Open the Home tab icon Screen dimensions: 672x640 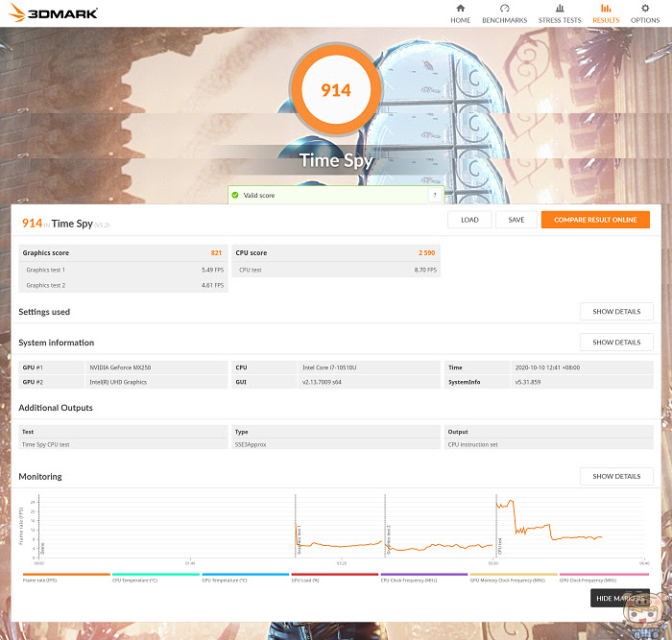click(460, 8)
